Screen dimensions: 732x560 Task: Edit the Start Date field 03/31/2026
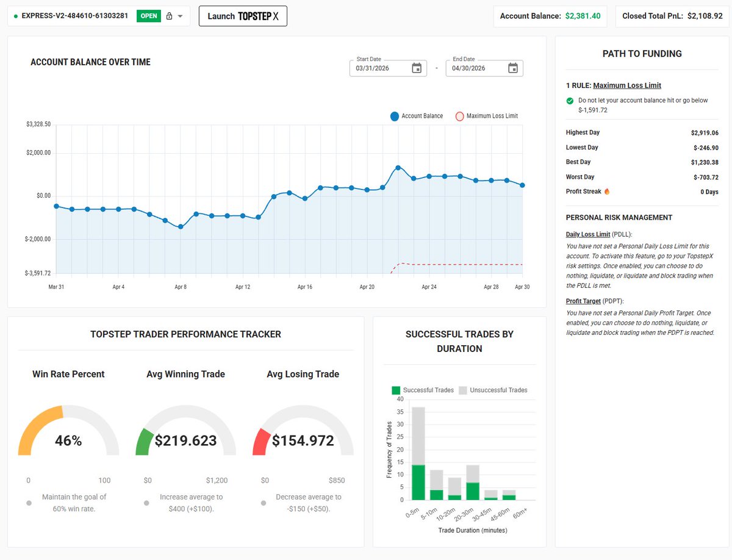(x=388, y=68)
